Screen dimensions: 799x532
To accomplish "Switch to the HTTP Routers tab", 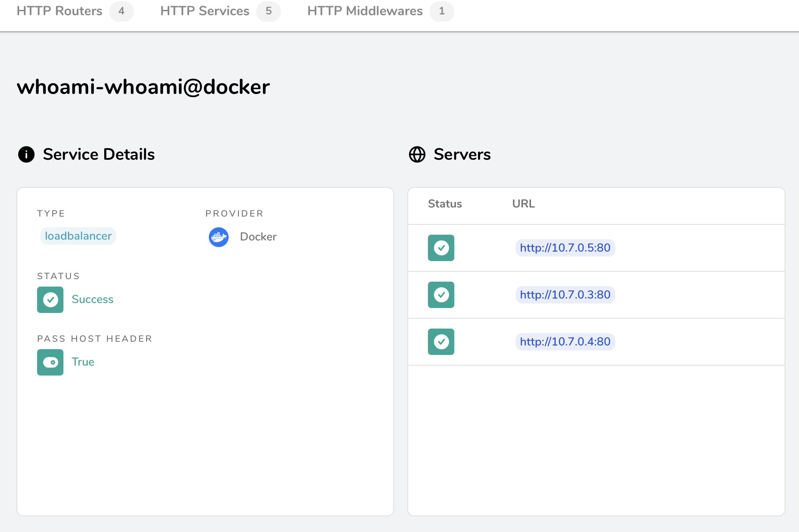I will coord(59,11).
